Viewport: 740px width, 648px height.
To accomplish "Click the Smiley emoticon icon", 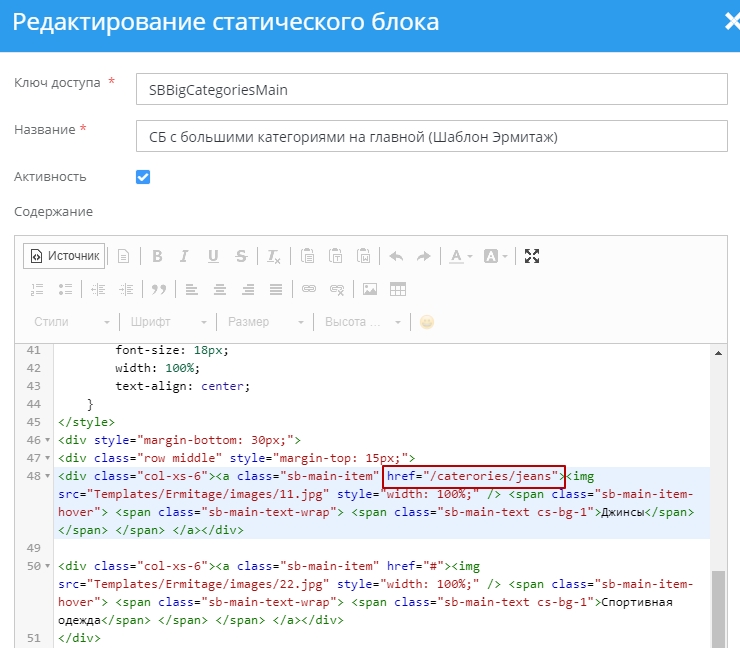I will 427,322.
